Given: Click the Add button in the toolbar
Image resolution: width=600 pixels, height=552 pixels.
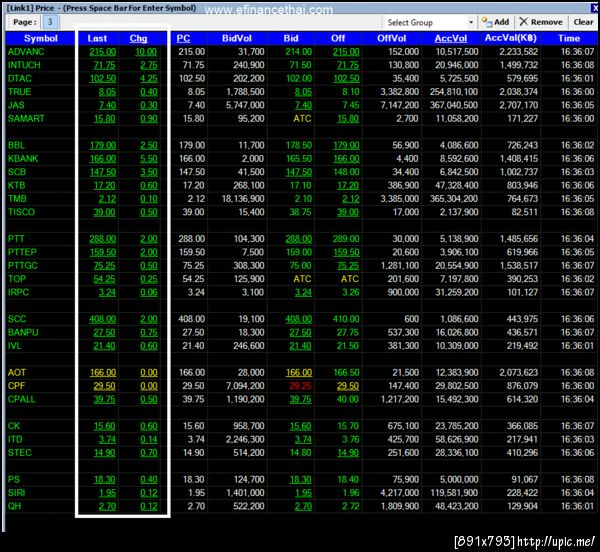Looking at the screenshot, I should coord(496,22).
